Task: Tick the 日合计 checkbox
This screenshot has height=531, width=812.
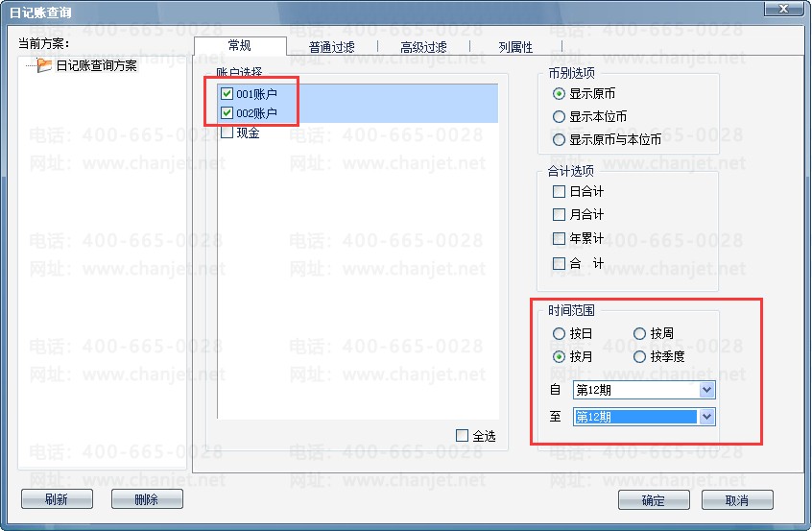Action: (559, 192)
